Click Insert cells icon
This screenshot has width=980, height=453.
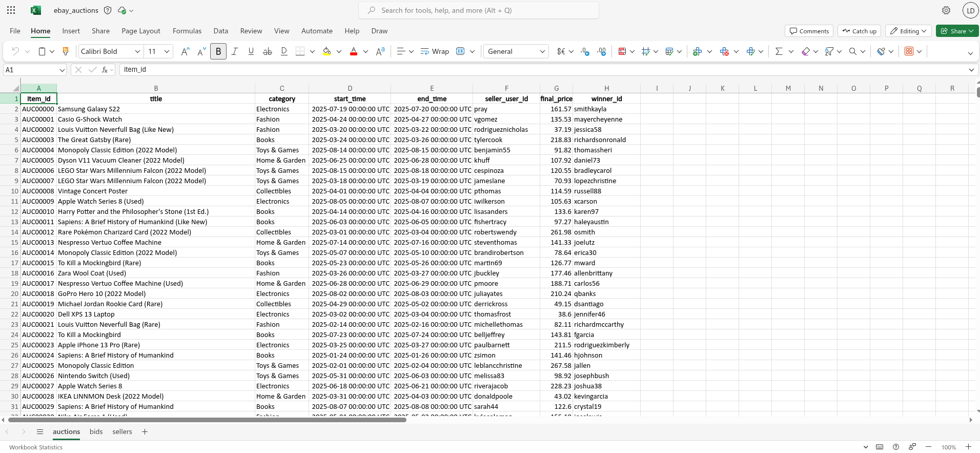click(697, 51)
